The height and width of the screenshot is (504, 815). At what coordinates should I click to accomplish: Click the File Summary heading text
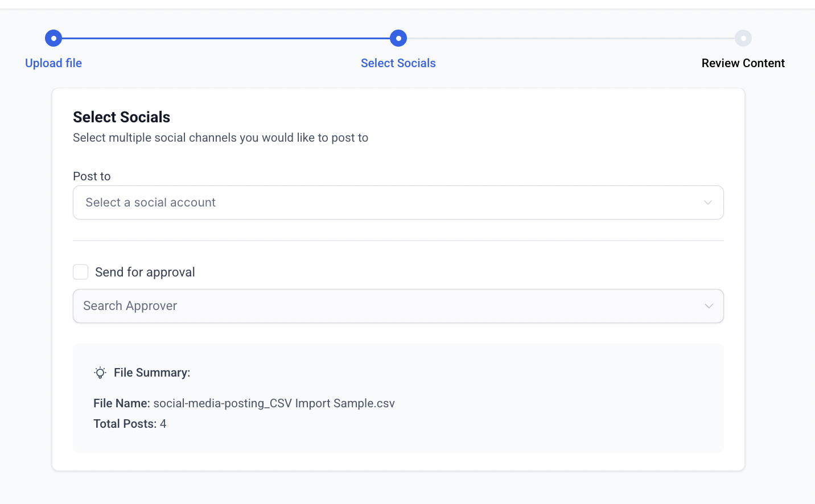tap(152, 373)
